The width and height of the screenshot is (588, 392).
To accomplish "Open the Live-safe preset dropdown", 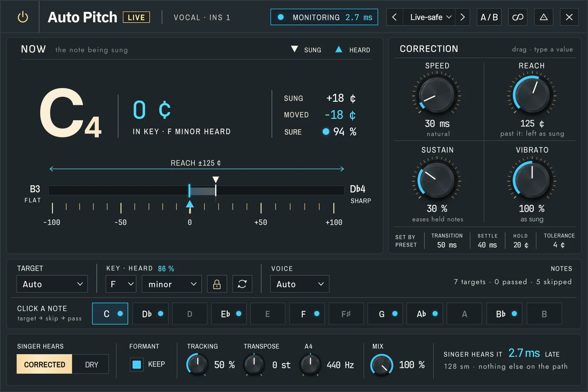I will coord(429,17).
